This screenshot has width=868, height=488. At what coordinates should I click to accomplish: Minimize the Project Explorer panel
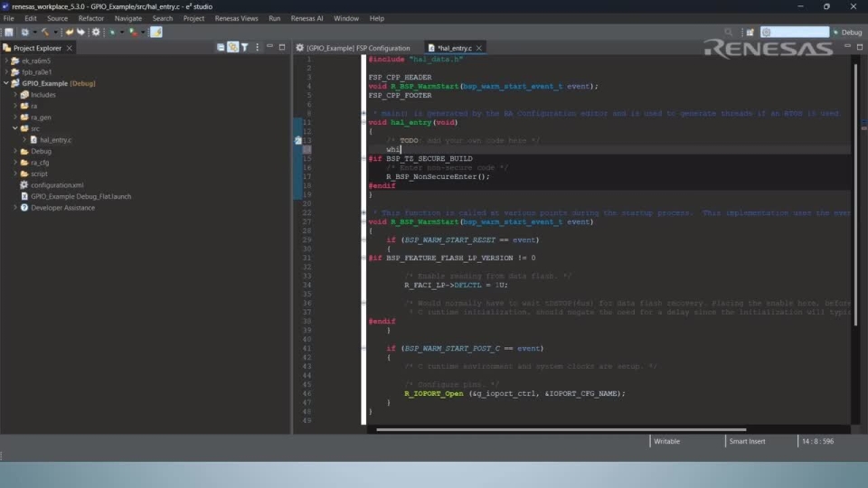point(269,47)
